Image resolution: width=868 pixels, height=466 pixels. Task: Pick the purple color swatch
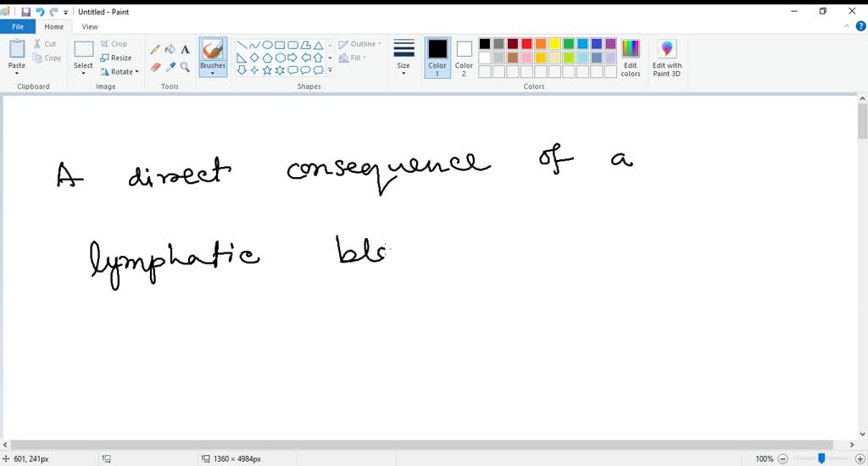pyautogui.click(x=610, y=44)
